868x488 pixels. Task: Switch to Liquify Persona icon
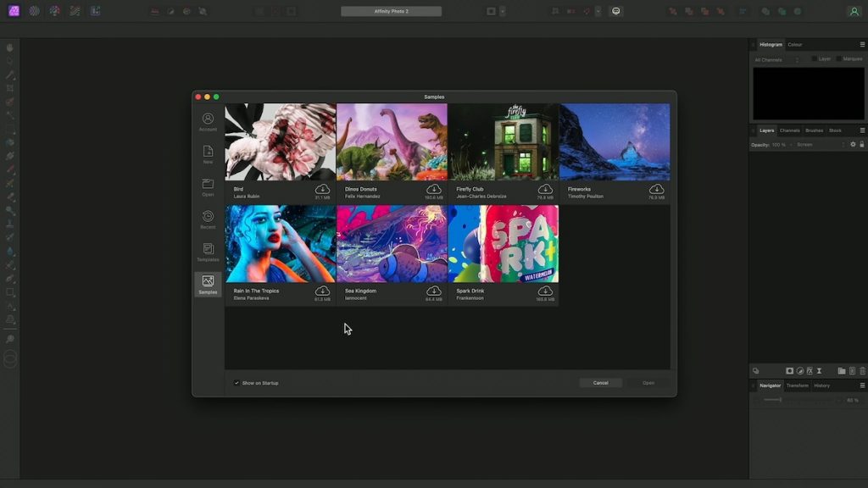[34, 11]
